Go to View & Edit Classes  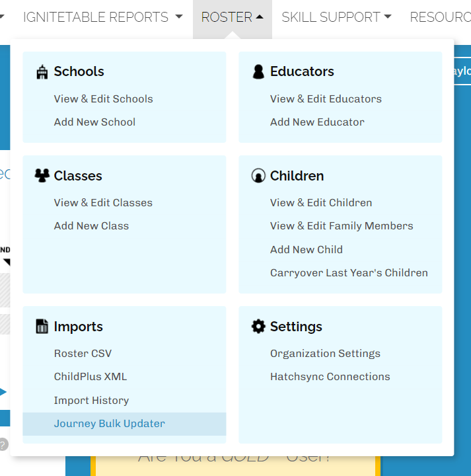(103, 203)
